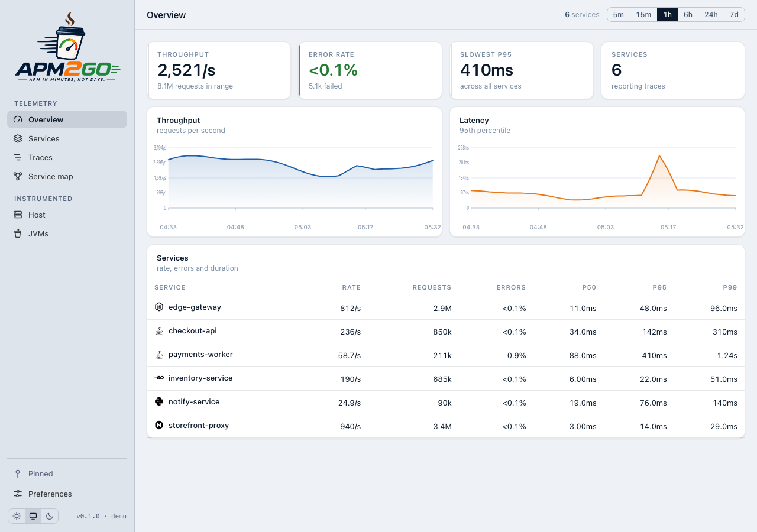Open the Overview page in sidebar
The width and height of the screenshot is (757, 532).
click(67, 119)
